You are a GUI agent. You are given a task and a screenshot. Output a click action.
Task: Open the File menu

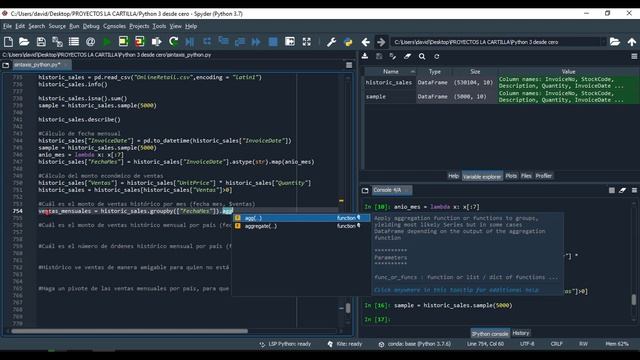[7, 26]
